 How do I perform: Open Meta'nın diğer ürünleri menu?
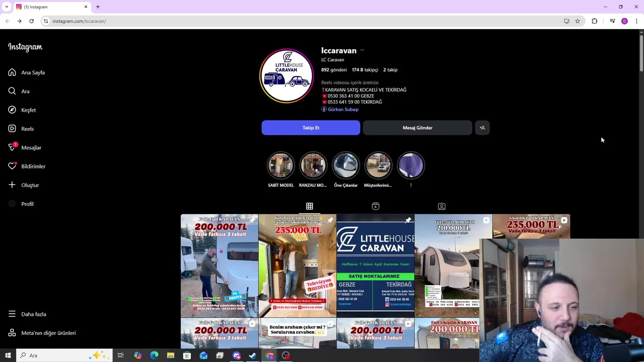coord(42,333)
